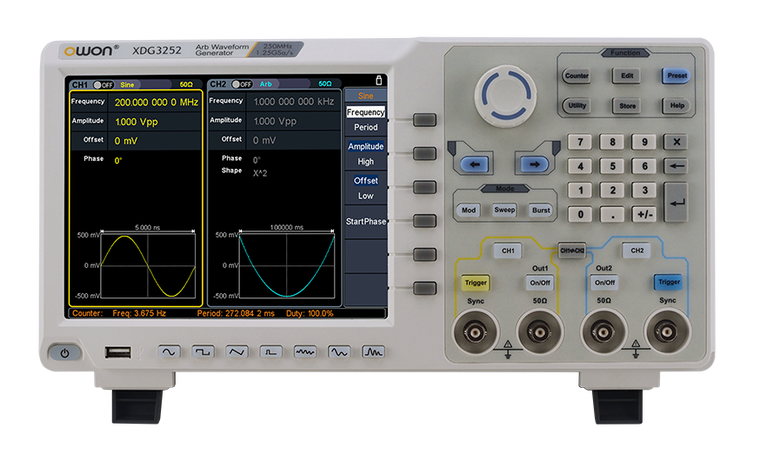Click the Out2 50Ω BNC connector
The width and height of the screenshot is (760, 468).
(x=603, y=332)
